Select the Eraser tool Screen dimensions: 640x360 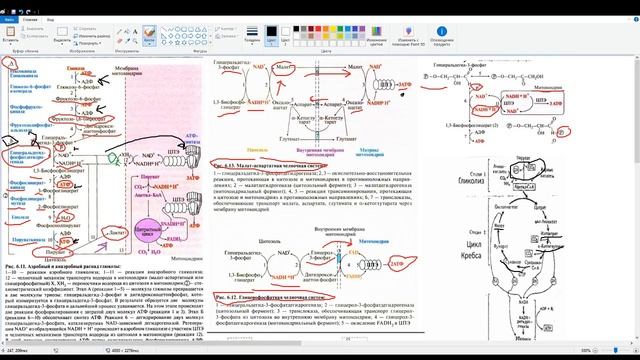(119, 41)
